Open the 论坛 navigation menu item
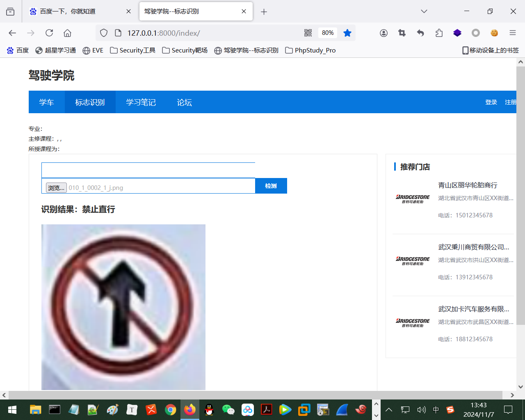This screenshot has height=420, width=525. click(x=184, y=102)
